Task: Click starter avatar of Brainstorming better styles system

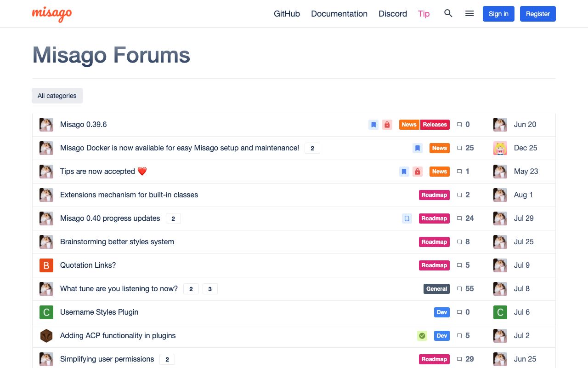Action: [46, 242]
